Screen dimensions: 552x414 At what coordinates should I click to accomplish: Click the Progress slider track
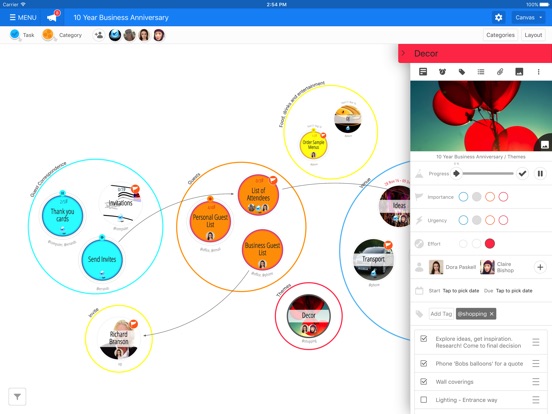(488, 174)
